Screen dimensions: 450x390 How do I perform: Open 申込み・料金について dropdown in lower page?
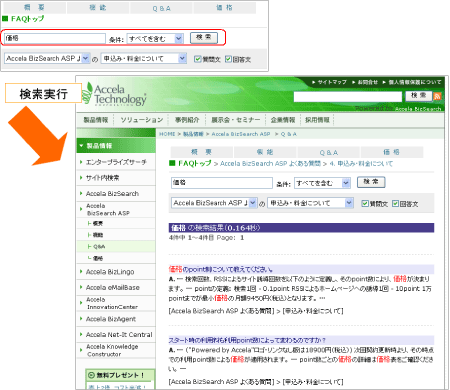(310, 203)
